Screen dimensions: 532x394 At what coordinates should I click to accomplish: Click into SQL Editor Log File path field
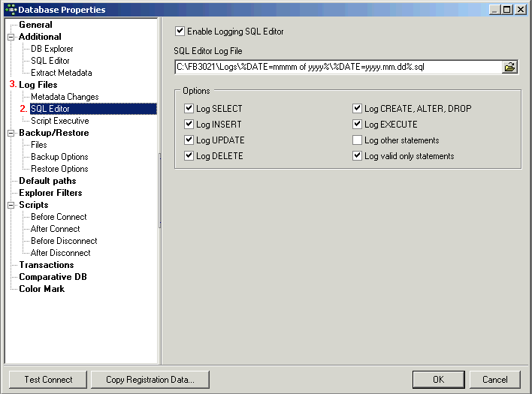pyautogui.click(x=338, y=67)
